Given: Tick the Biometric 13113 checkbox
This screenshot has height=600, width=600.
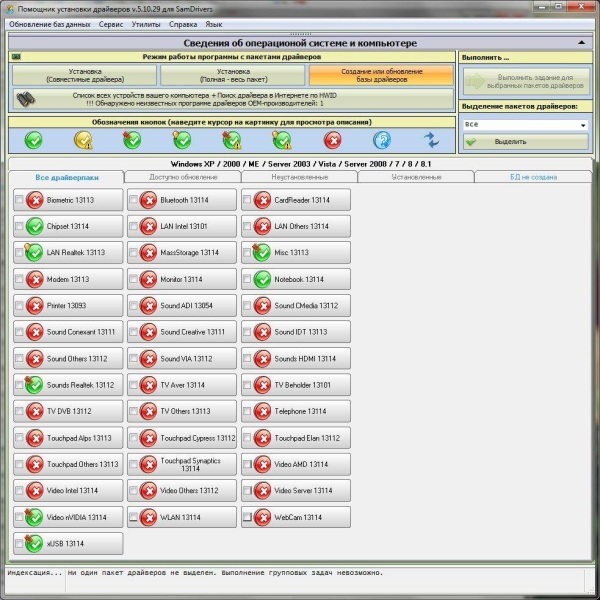Looking at the screenshot, I should tap(19, 200).
